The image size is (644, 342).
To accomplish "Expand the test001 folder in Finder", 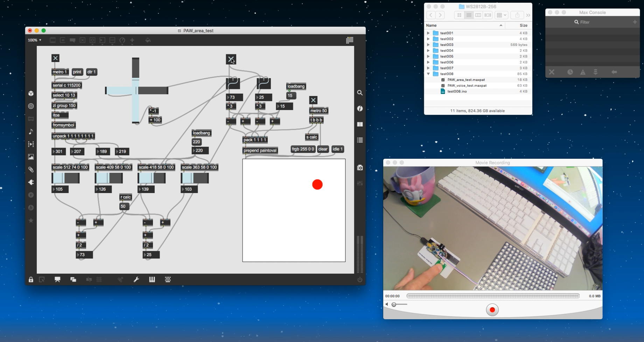I will [x=428, y=33].
